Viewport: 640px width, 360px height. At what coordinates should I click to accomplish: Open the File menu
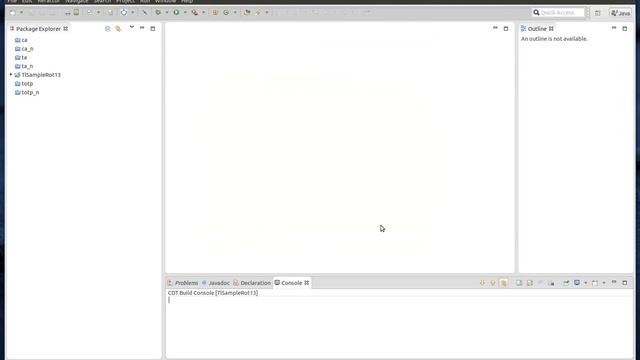coord(12,1)
